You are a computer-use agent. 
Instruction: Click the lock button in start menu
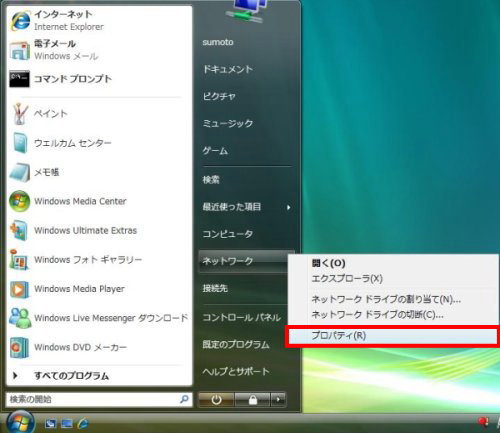click(253, 399)
